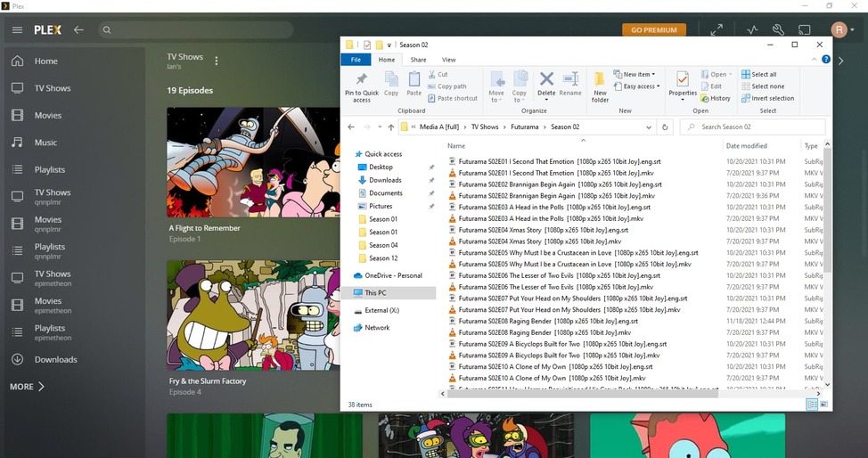Click the Search Season 02 field

[x=752, y=127]
